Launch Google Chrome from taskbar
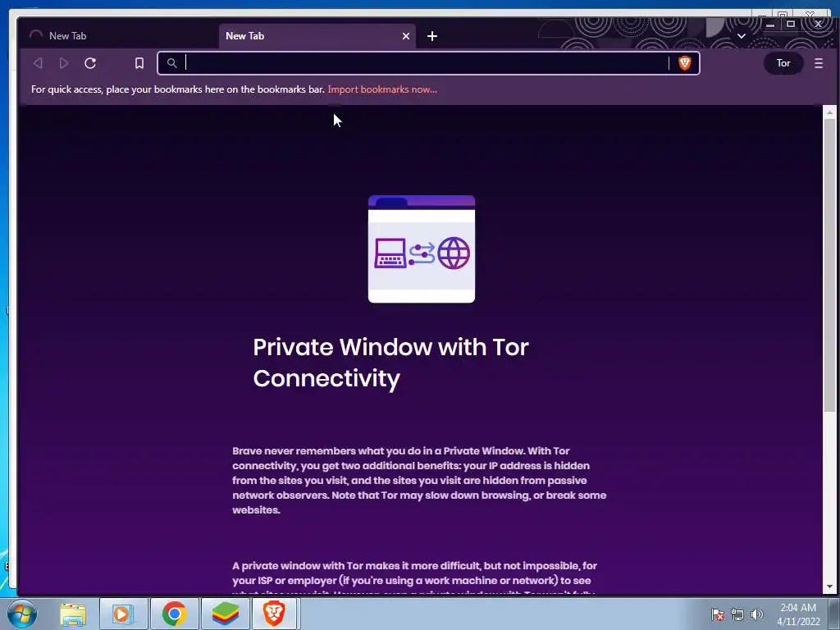Image resolution: width=840 pixels, height=630 pixels. (x=174, y=614)
